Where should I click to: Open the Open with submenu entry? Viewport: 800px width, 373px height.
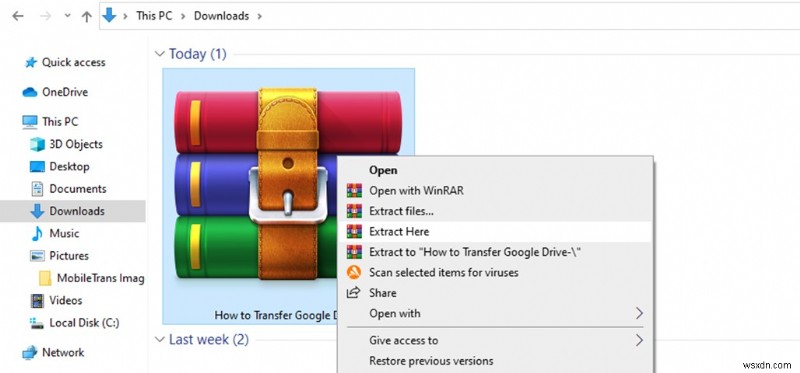395,313
